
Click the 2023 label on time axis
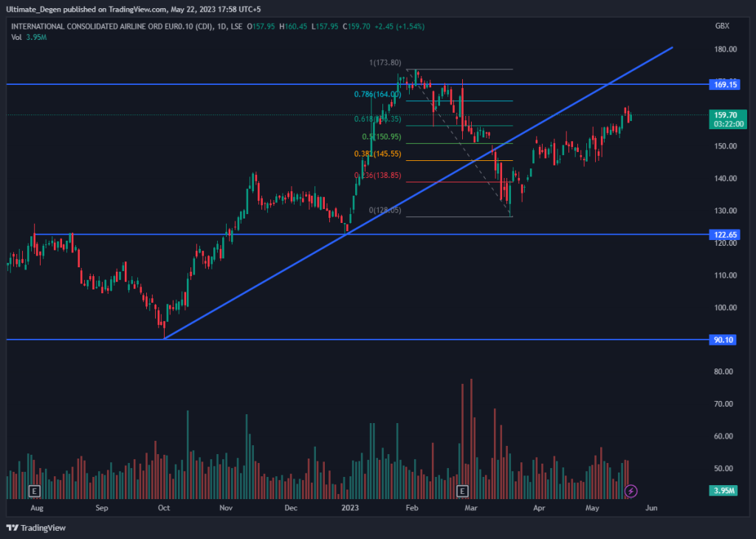pyautogui.click(x=350, y=508)
